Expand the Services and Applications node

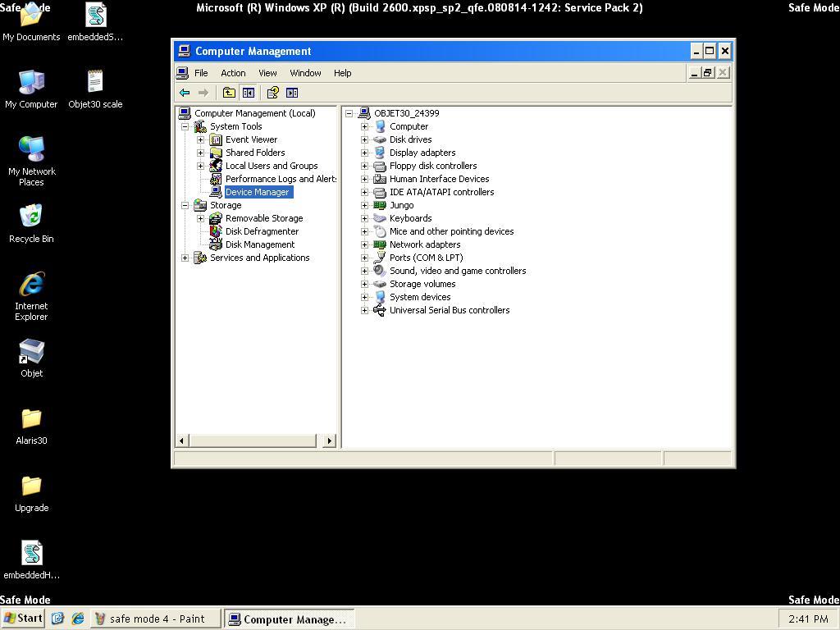(x=185, y=258)
